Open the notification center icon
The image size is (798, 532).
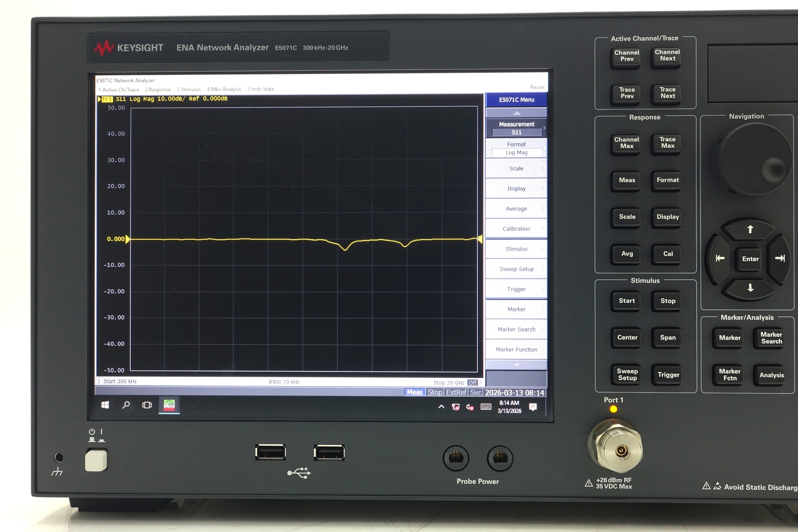coord(533,407)
